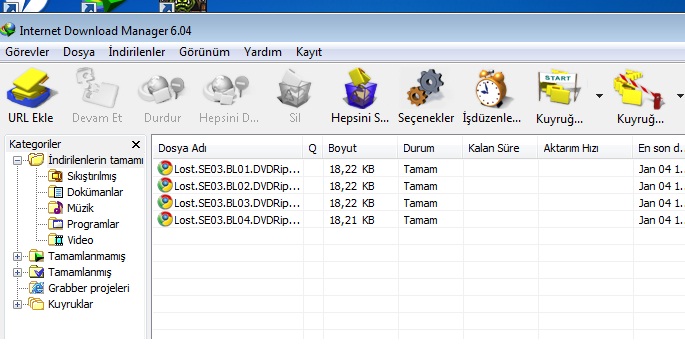
Task: Select Lost.SE03.BL04.DVDRip file row
Action: coord(419,220)
